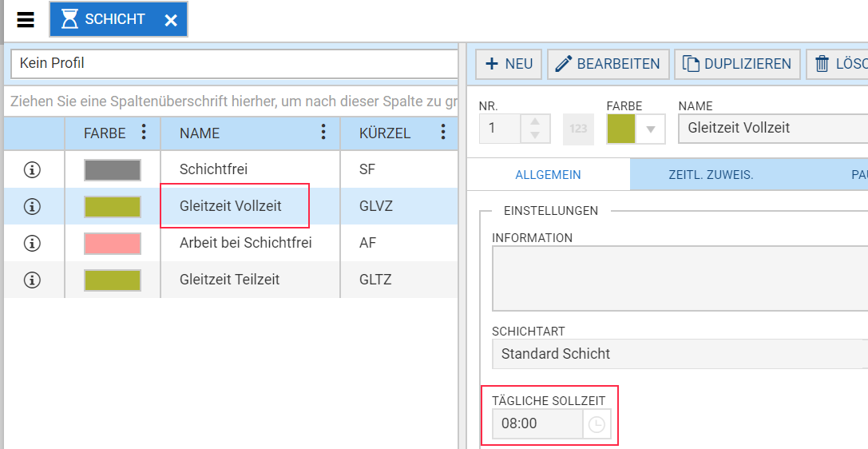Open Kürzel column options menu
Viewport: 868px width, 449px height.
tap(443, 133)
